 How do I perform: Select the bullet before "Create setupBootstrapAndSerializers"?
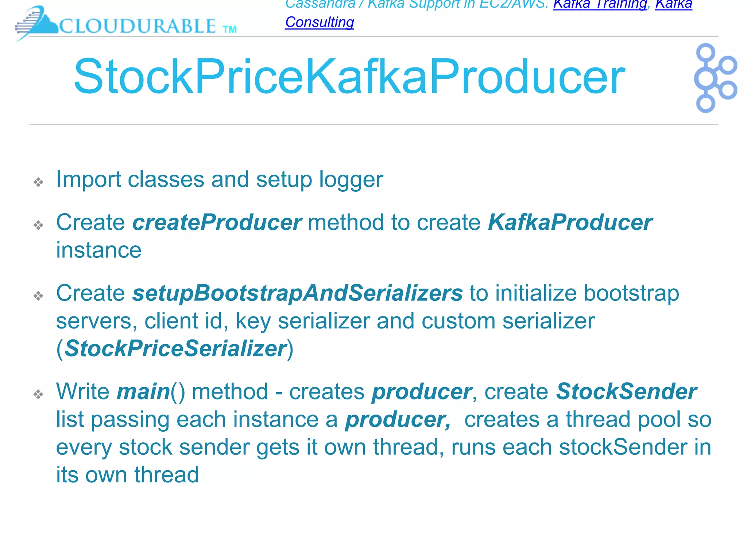pos(38,296)
